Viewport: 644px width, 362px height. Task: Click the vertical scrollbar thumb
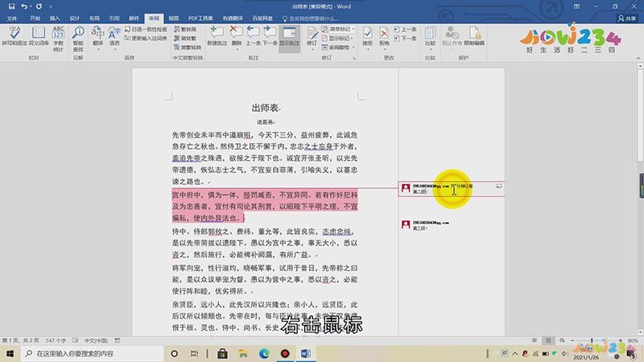point(640,117)
